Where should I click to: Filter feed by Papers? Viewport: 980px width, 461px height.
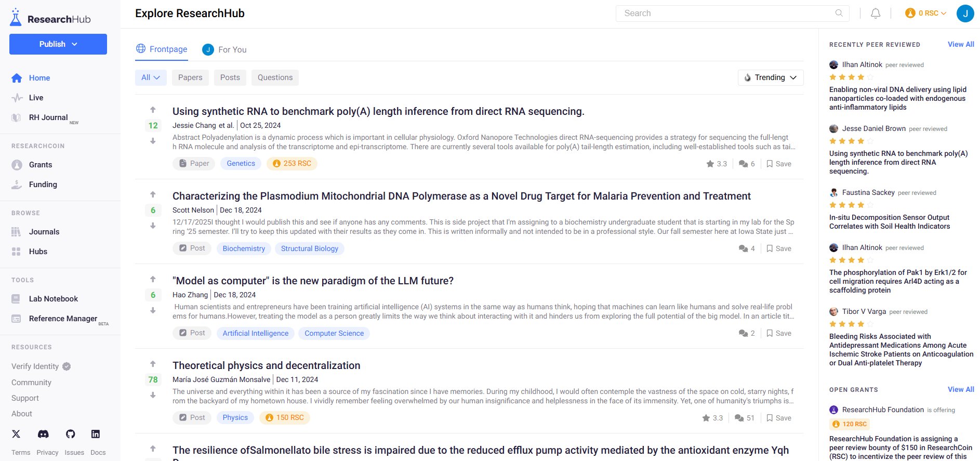[x=190, y=77]
